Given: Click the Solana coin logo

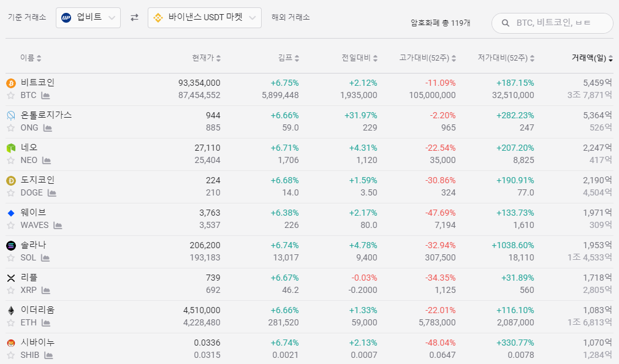Looking at the screenshot, I should (x=10, y=245).
